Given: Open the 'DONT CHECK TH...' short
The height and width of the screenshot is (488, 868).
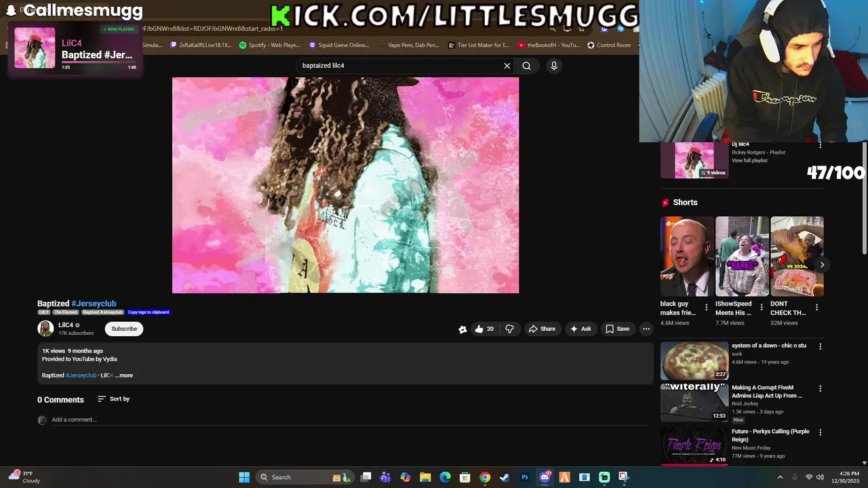Looking at the screenshot, I should click(797, 256).
